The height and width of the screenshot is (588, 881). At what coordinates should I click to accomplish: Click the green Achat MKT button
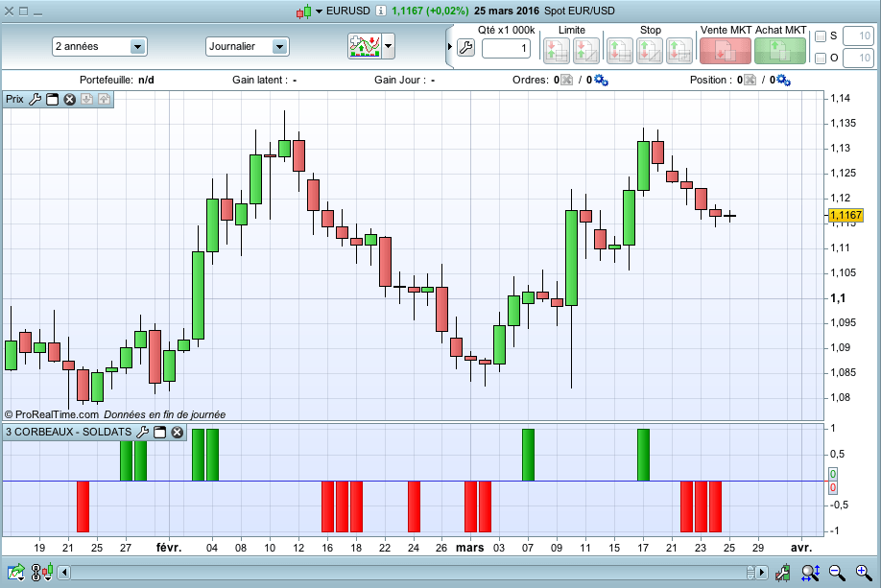pos(780,51)
